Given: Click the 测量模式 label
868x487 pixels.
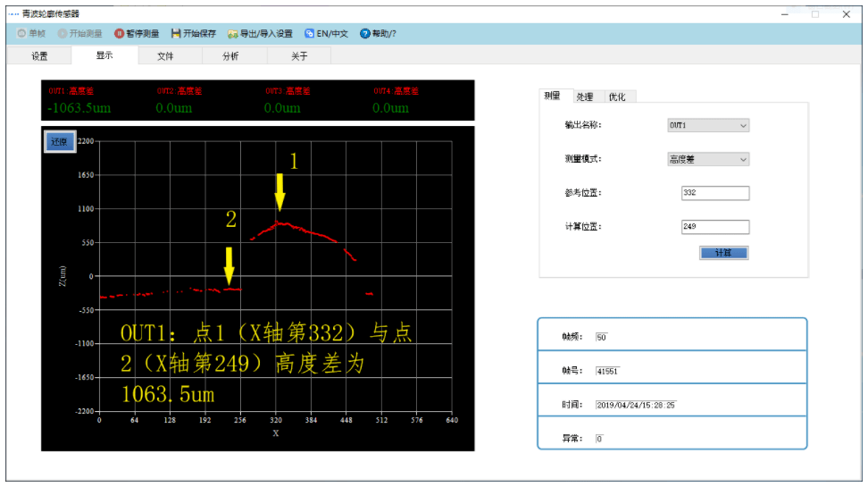Looking at the screenshot, I should click(583, 160).
